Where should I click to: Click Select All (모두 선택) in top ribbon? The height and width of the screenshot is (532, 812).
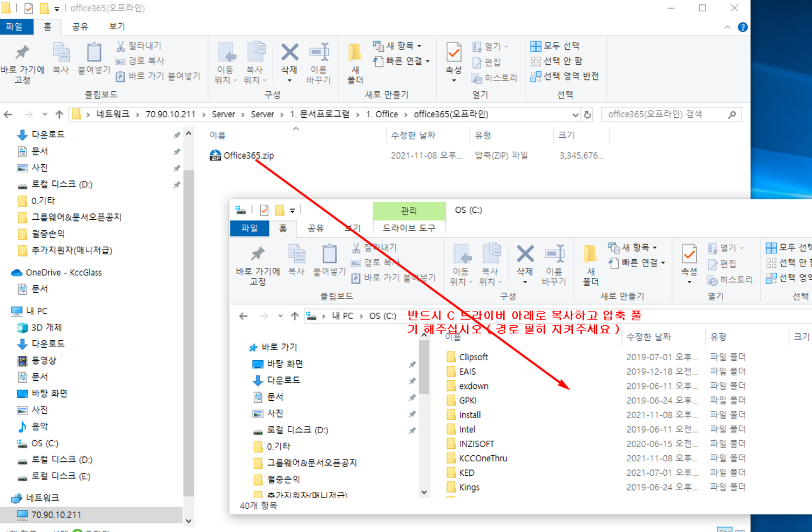556,46
